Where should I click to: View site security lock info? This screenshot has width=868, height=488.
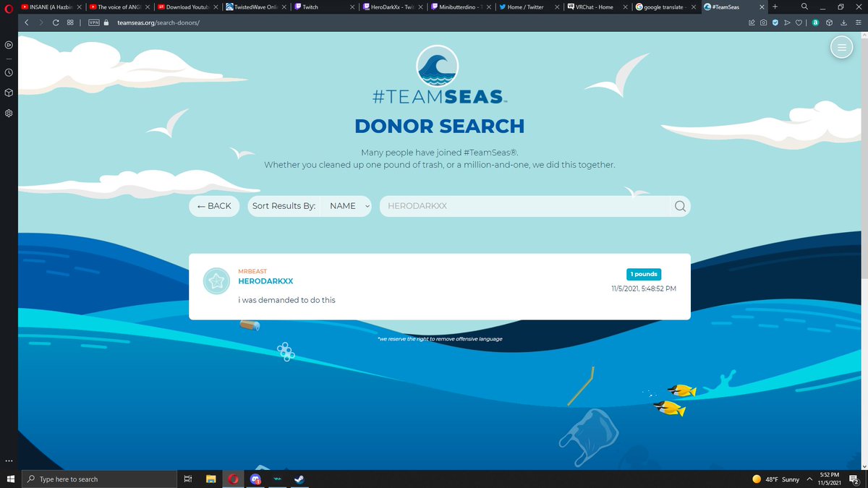[x=107, y=22]
